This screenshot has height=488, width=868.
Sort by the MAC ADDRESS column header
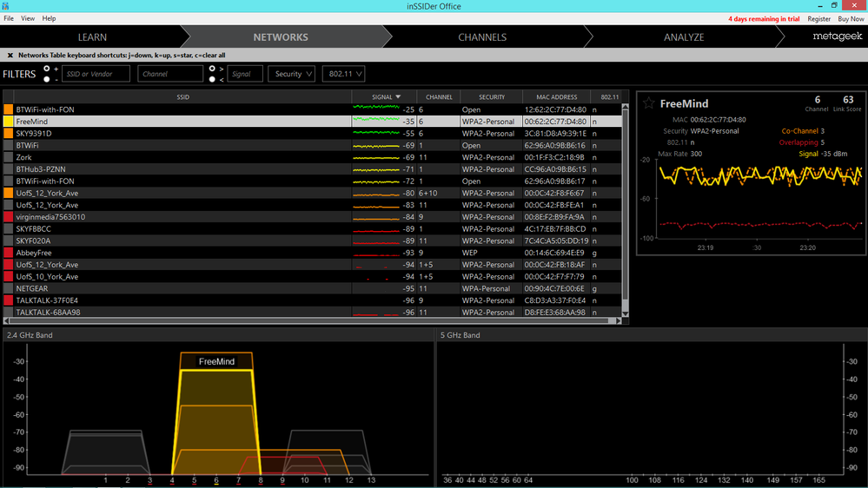pyautogui.click(x=556, y=97)
